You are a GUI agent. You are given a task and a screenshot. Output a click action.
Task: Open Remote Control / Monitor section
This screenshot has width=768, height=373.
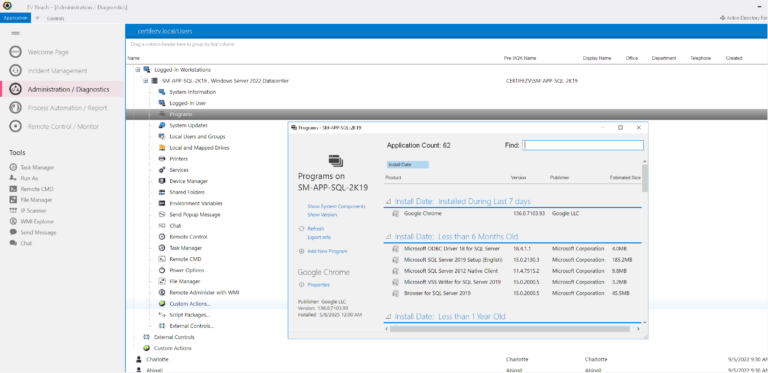coord(63,126)
